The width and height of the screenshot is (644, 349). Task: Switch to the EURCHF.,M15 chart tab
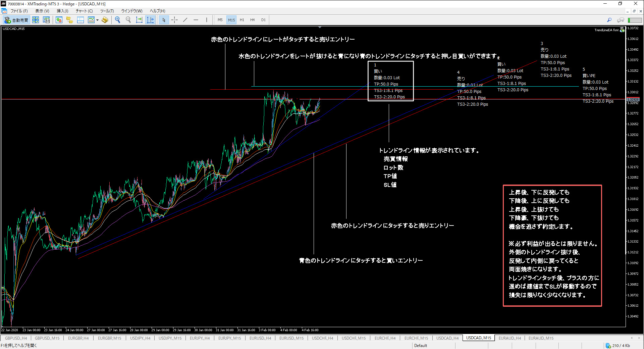pos(416,338)
